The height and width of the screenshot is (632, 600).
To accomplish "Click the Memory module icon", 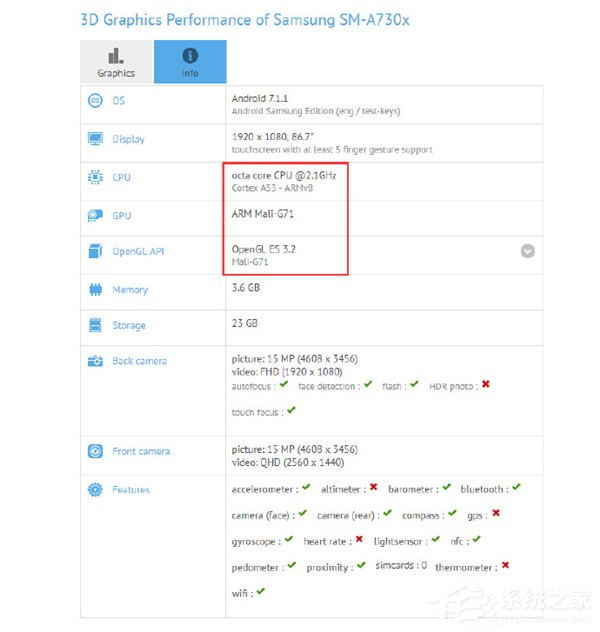I will [96, 289].
